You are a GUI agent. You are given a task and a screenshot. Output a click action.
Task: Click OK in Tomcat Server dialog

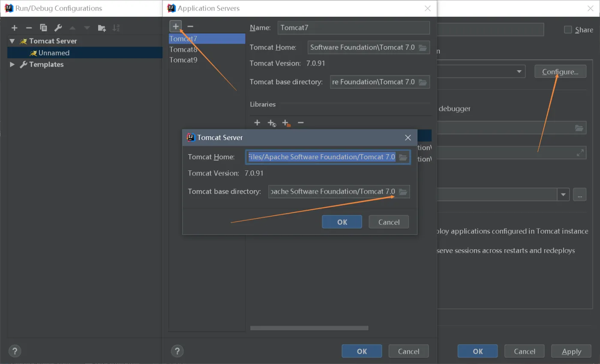342,222
